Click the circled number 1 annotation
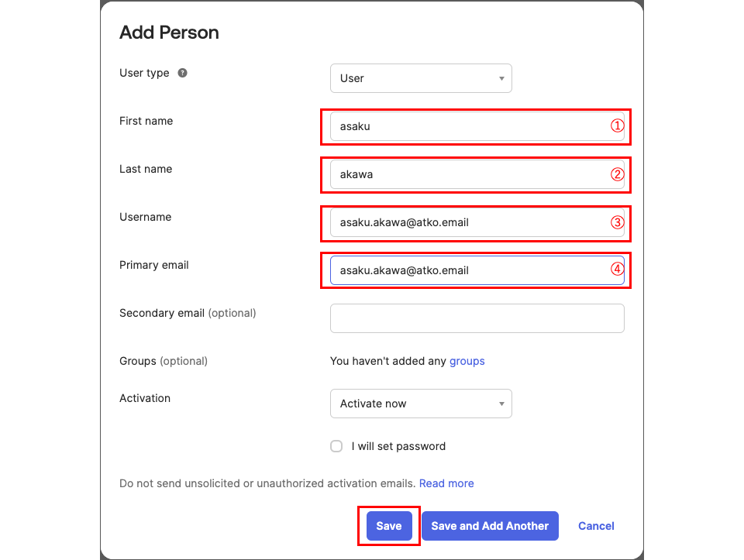The image size is (744, 560). [617, 126]
